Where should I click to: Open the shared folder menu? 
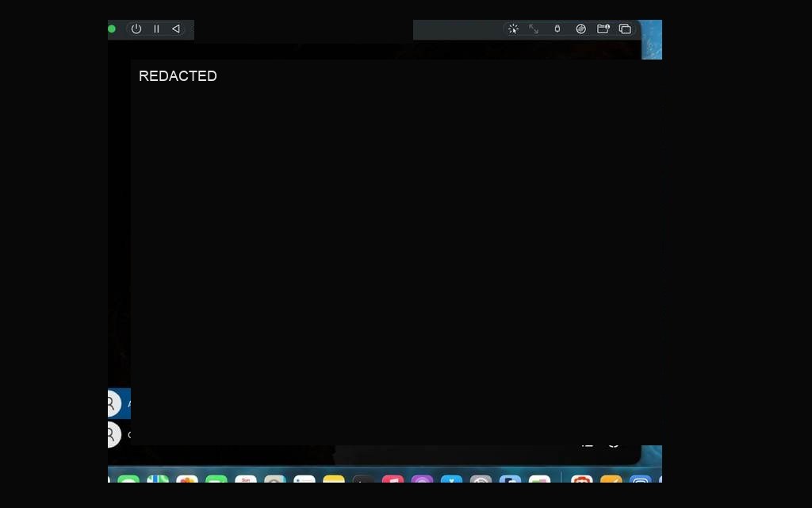click(603, 29)
